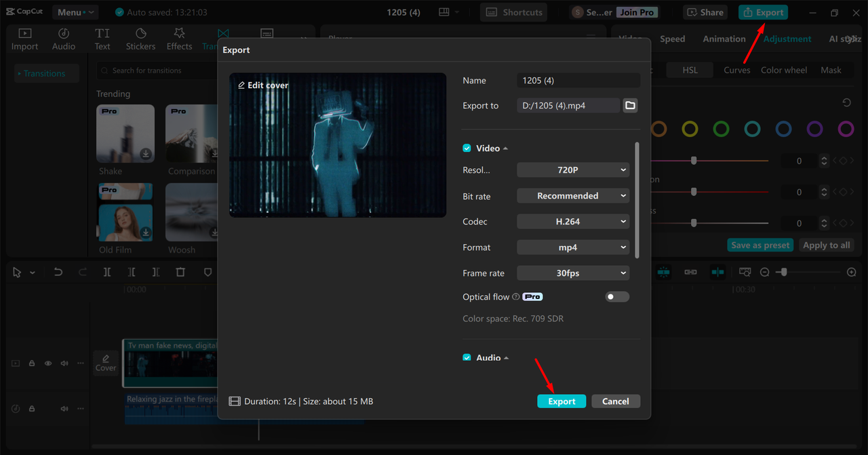This screenshot has height=455, width=868.
Task: Open the Stickers tab
Action: point(140,39)
